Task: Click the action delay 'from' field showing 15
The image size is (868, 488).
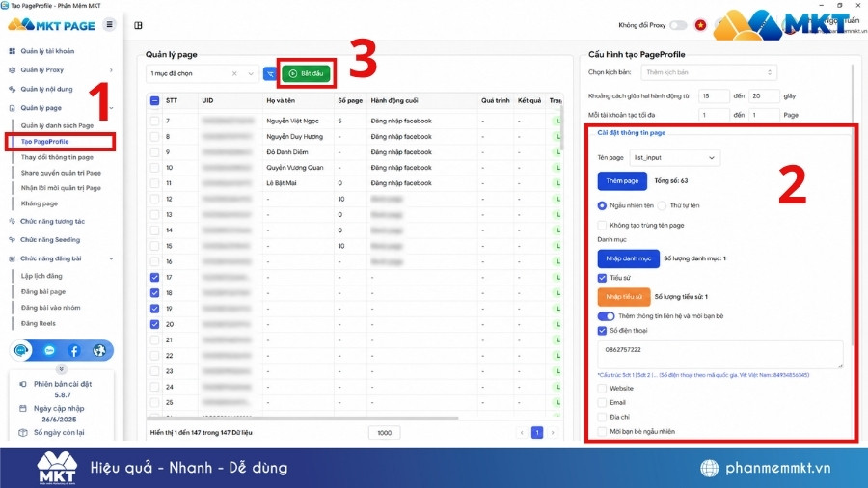Action: pos(714,96)
